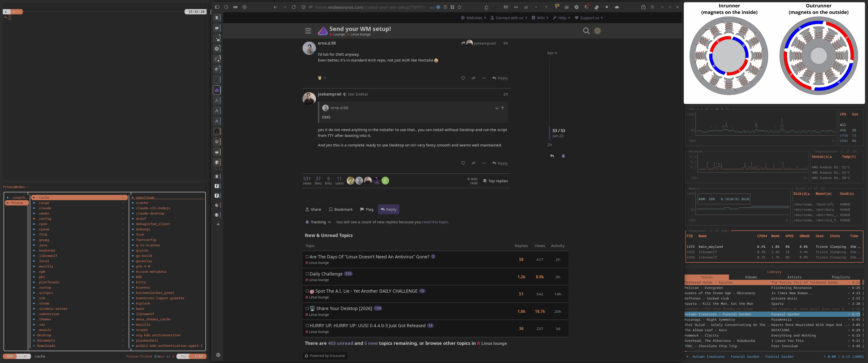Open the browser extensions puzzle icon
Viewport: 868px width, 363px height.
click(x=486, y=7)
